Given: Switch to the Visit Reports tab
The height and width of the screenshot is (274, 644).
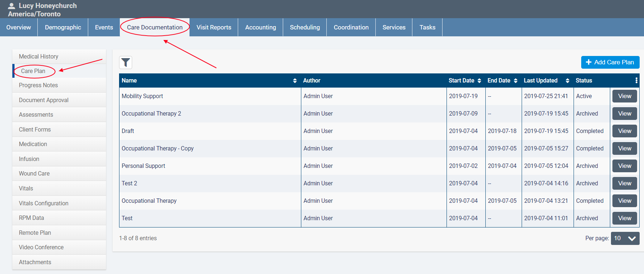Looking at the screenshot, I should [214, 27].
